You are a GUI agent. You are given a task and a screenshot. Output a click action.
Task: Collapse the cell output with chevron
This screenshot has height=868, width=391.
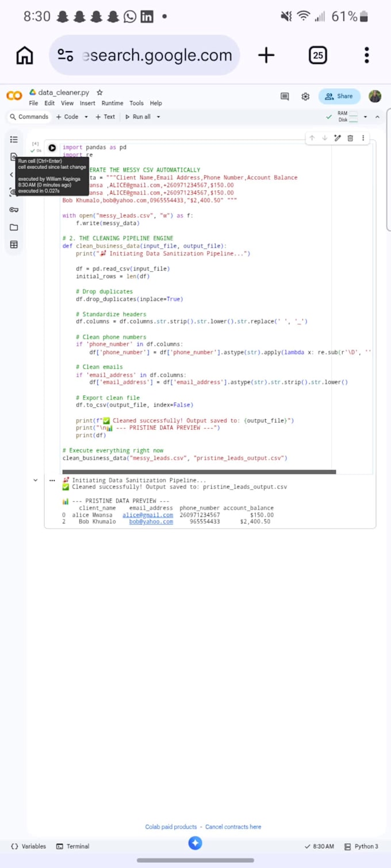[36, 480]
